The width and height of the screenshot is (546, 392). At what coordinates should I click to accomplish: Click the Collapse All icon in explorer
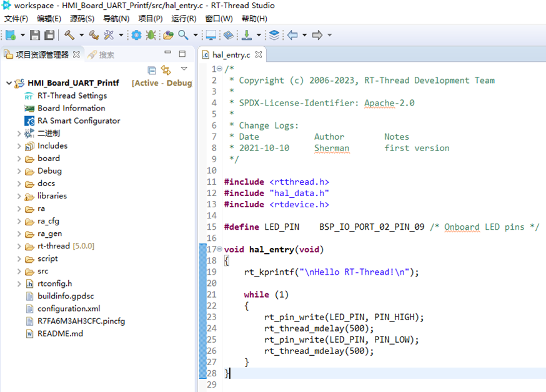(152, 71)
